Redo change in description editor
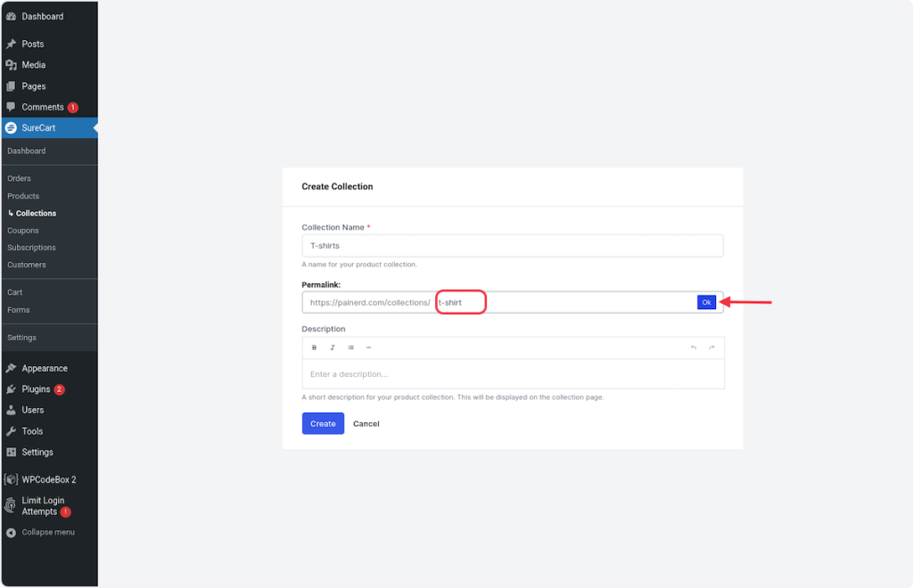Screen dimensions: 913x588 click(x=711, y=347)
